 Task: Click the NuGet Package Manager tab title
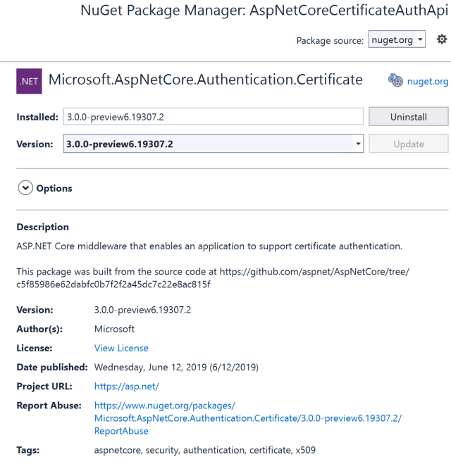265,11
